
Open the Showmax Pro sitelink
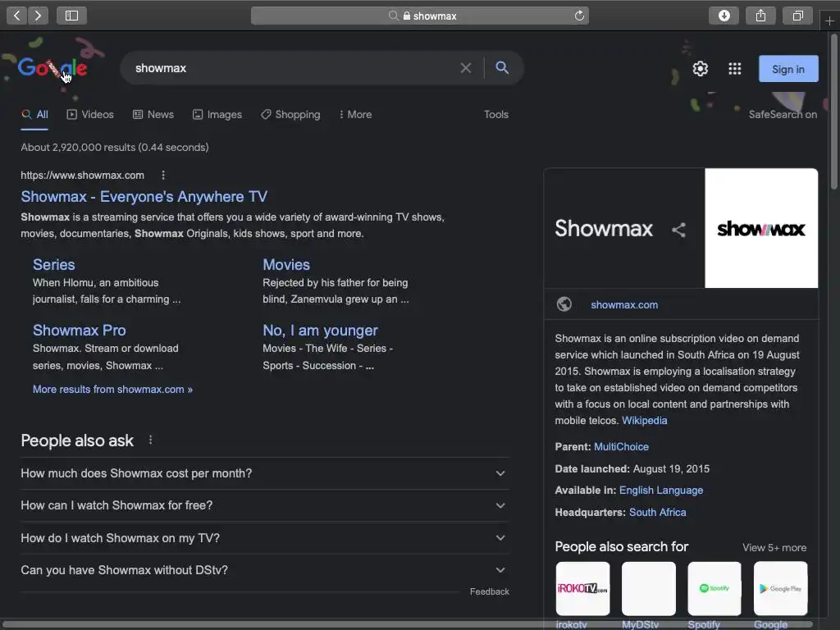[x=80, y=331]
